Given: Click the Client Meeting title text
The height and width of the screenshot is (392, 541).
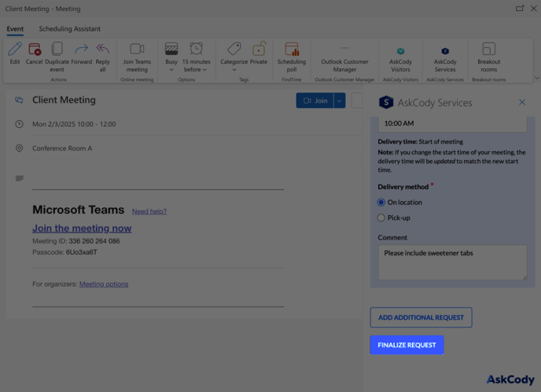Looking at the screenshot, I should click(64, 100).
